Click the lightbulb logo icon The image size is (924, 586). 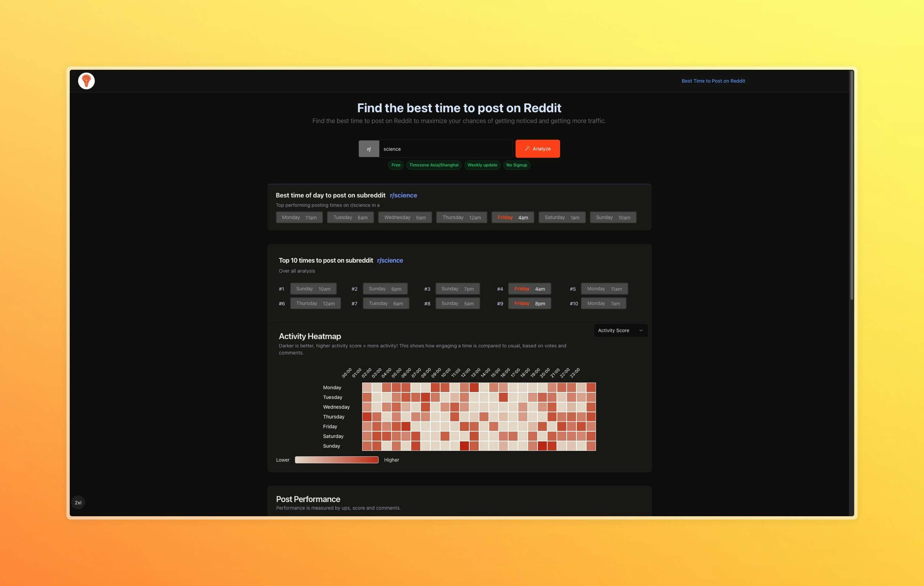point(86,81)
